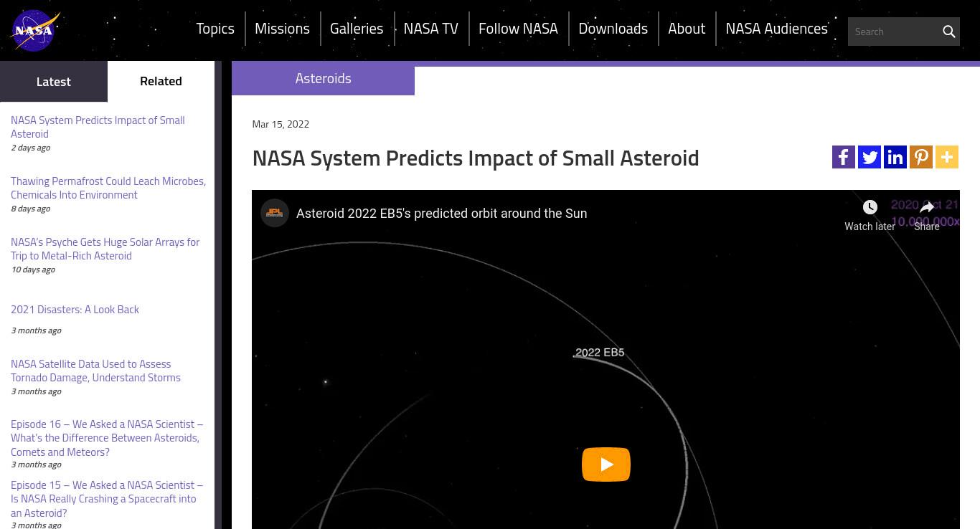
Task: Share the article on Pinterest
Action: click(921, 157)
